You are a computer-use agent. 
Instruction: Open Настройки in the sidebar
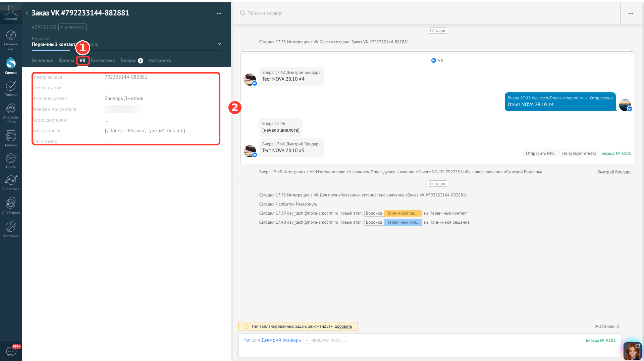11,229
